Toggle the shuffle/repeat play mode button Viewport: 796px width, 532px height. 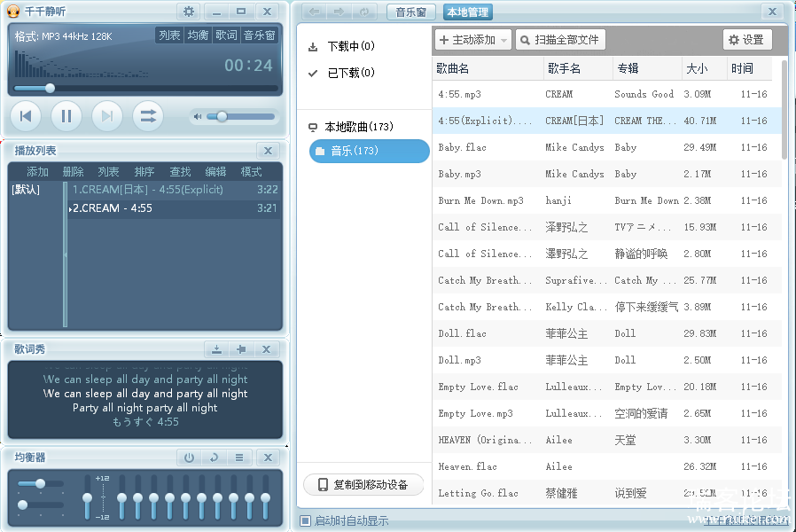(148, 116)
